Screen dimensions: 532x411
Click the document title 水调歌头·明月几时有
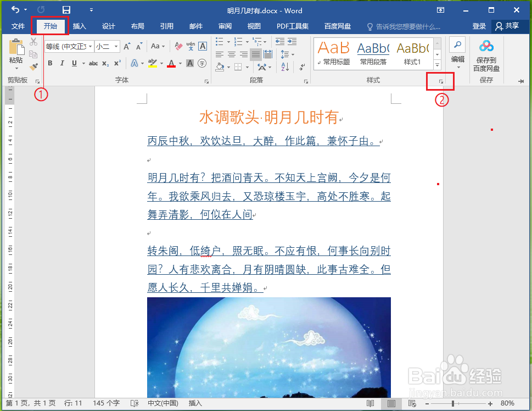click(268, 117)
